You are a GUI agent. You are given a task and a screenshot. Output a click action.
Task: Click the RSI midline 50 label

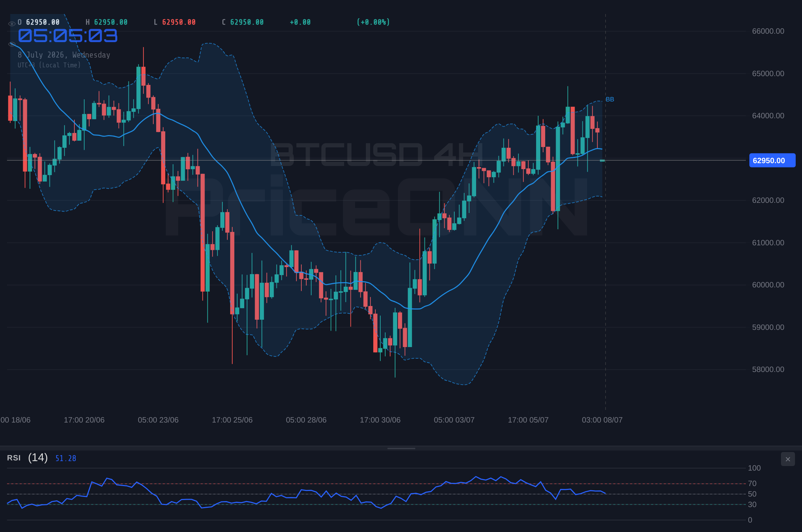point(752,494)
